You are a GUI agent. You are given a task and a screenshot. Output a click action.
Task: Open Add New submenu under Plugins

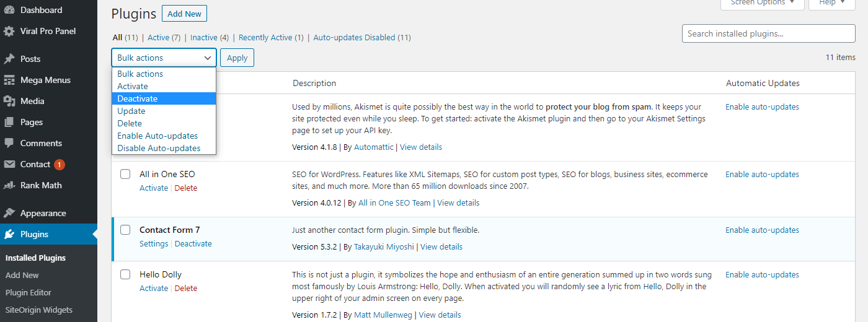click(x=22, y=275)
